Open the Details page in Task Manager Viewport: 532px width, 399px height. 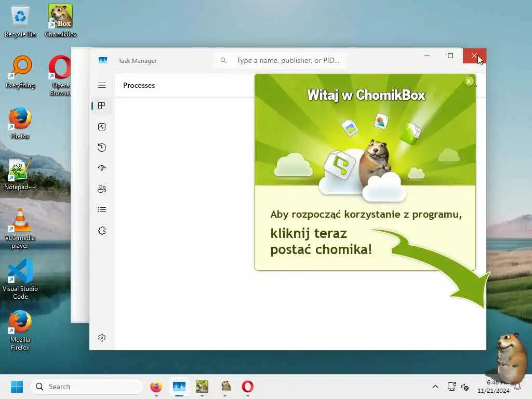coord(102,210)
